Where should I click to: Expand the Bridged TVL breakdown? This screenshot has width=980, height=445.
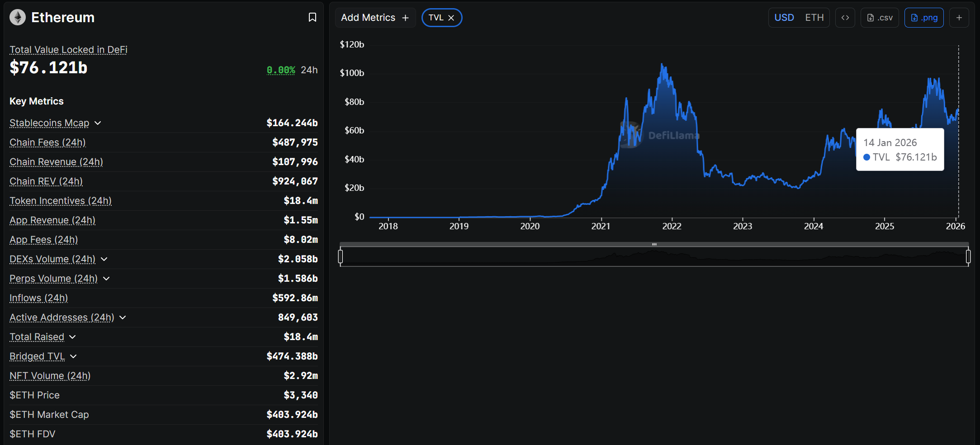coord(73,356)
